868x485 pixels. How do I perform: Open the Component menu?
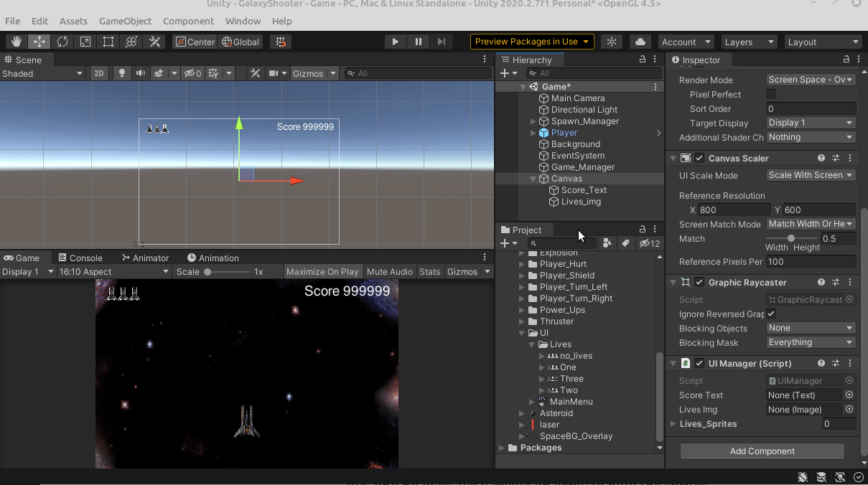click(x=188, y=21)
